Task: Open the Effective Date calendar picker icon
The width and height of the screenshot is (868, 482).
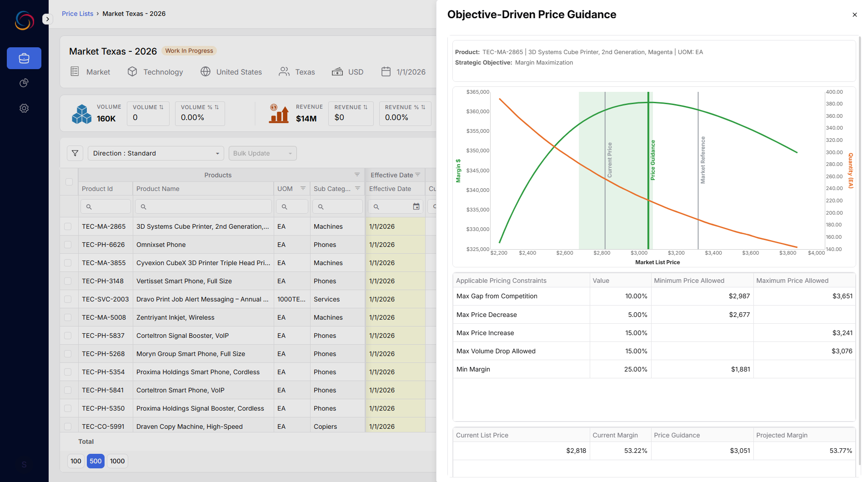Action: click(416, 206)
